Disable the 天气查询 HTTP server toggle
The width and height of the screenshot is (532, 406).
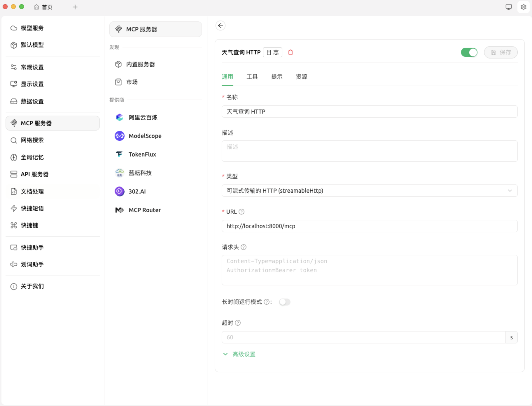[x=469, y=52]
